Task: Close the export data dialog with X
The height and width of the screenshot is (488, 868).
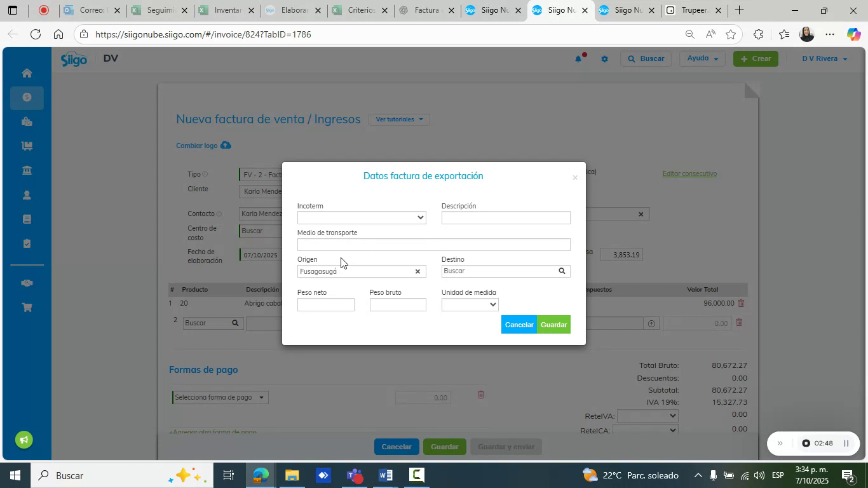Action: pos(575,177)
